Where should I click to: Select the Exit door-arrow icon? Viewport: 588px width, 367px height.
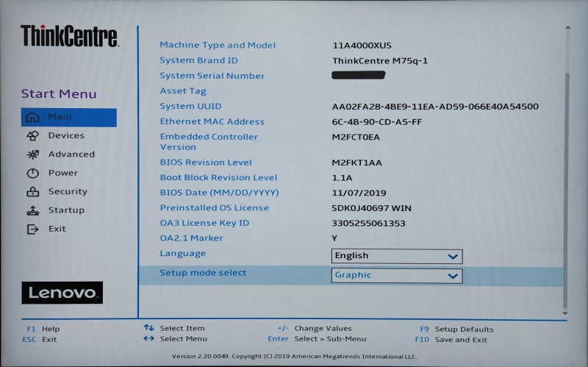tap(32, 229)
